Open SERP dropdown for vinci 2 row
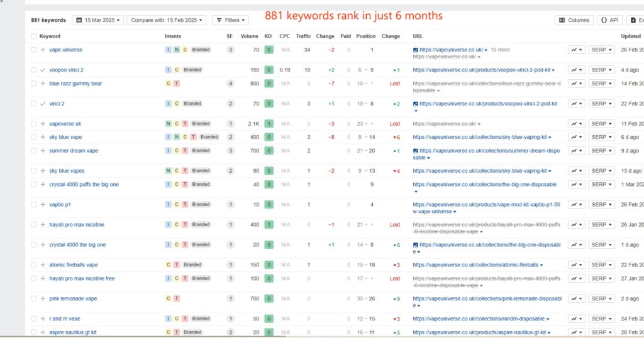This screenshot has width=644, height=338. click(x=601, y=104)
